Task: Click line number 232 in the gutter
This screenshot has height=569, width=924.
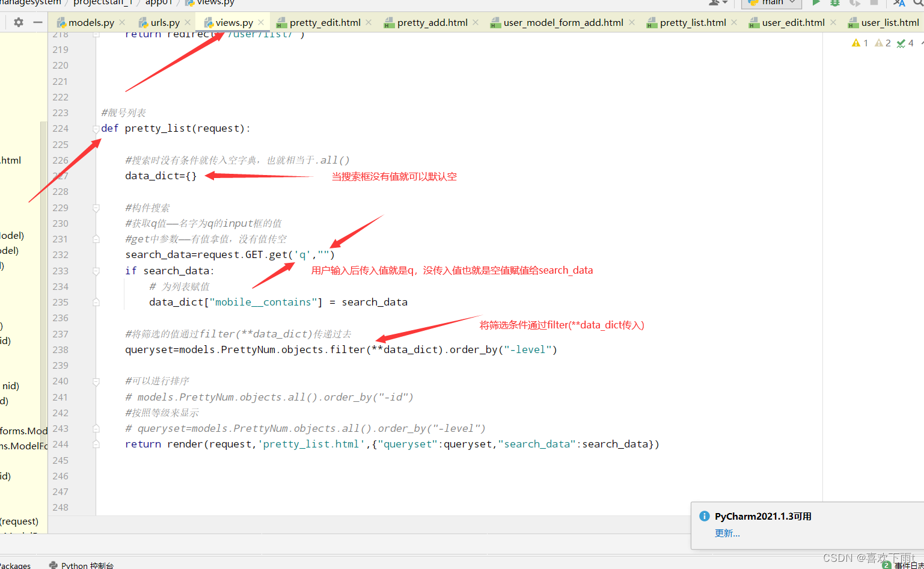Action: click(x=61, y=255)
